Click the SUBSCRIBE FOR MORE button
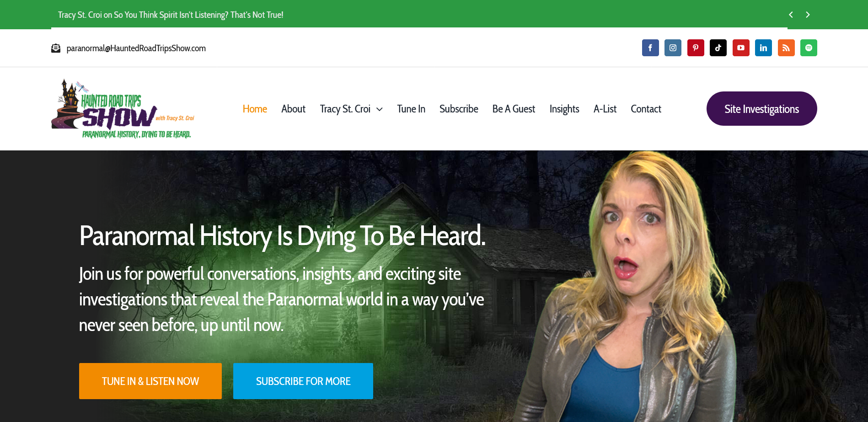This screenshot has width=868, height=422. [303, 381]
